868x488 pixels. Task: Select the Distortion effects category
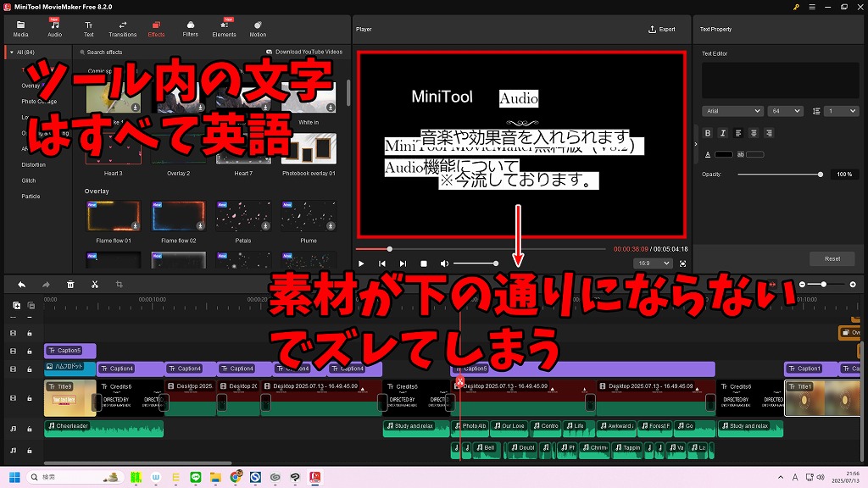[x=33, y=165]
